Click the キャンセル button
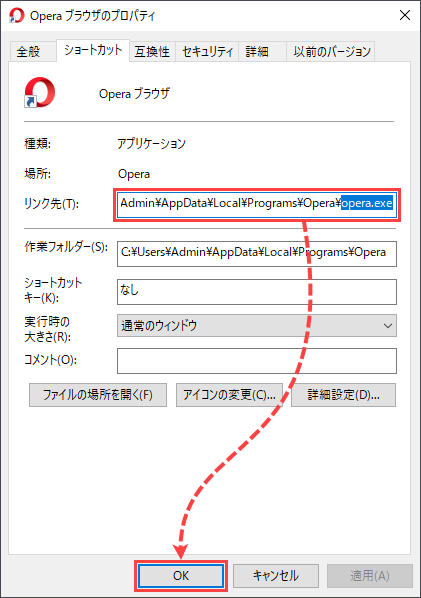This screenshot has width=421, height=598. pyautogui.click(x=276, y=575)
